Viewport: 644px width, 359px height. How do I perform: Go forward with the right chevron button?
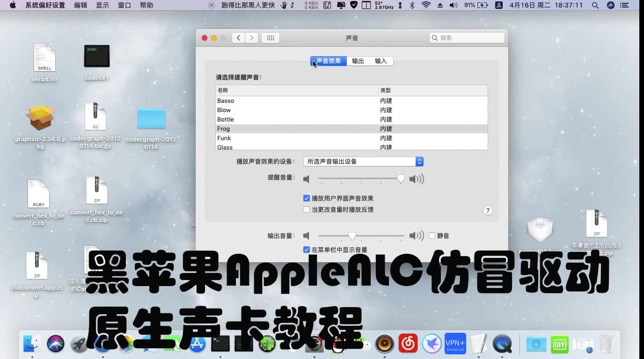click(252, 38)
